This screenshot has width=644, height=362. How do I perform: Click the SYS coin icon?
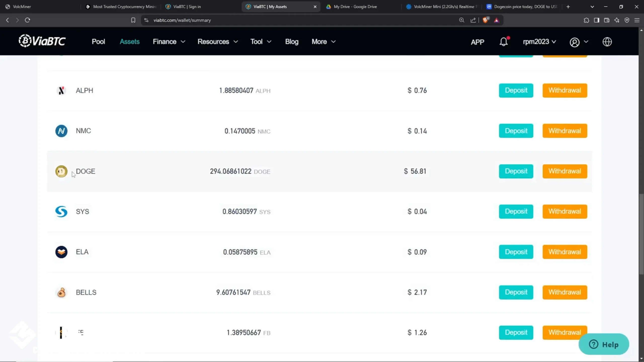pyautogui.click(x=61, y=212)
